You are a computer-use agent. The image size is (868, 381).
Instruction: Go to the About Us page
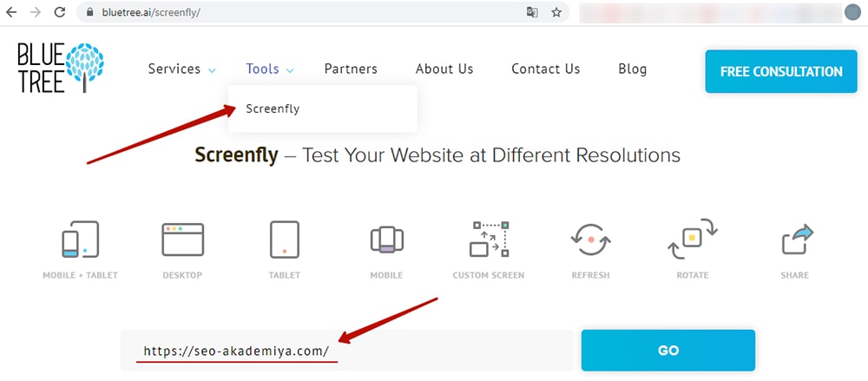[444, 69]
